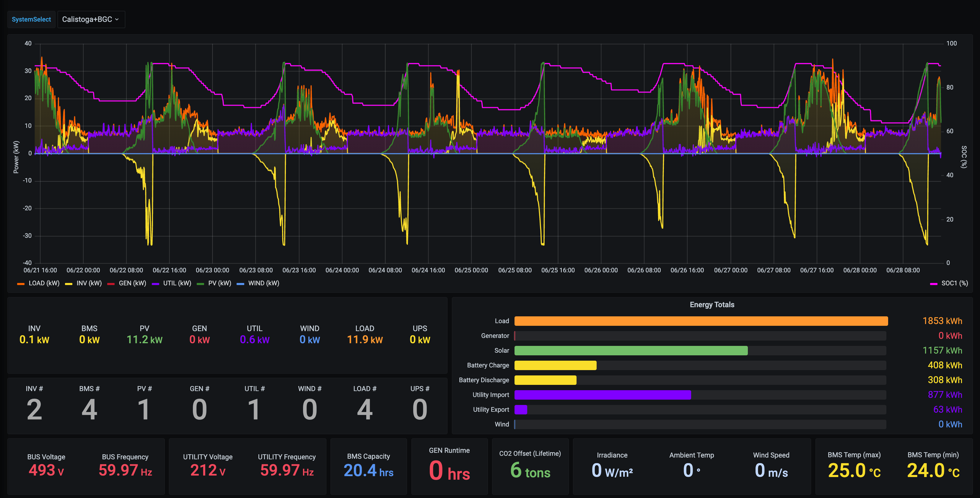Click the Energy Totals panel title
Image resolution: width=980 pixels, height=498 pixels.
pyautogui.click(x=712, y=305)
